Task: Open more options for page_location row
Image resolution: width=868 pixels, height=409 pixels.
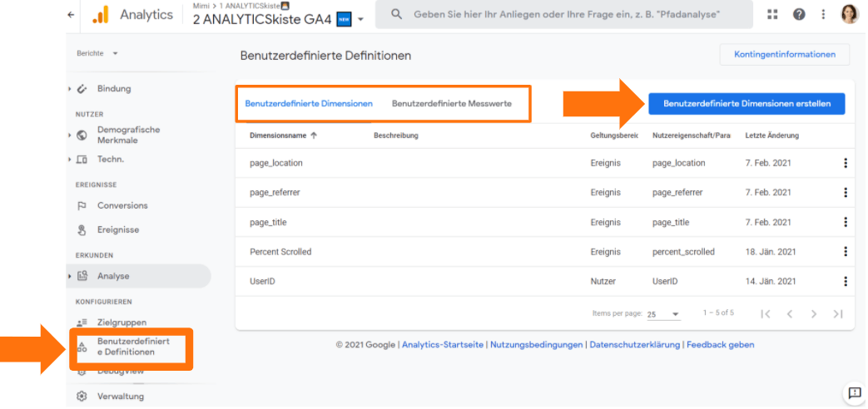Action: click(x=846, y=163)
